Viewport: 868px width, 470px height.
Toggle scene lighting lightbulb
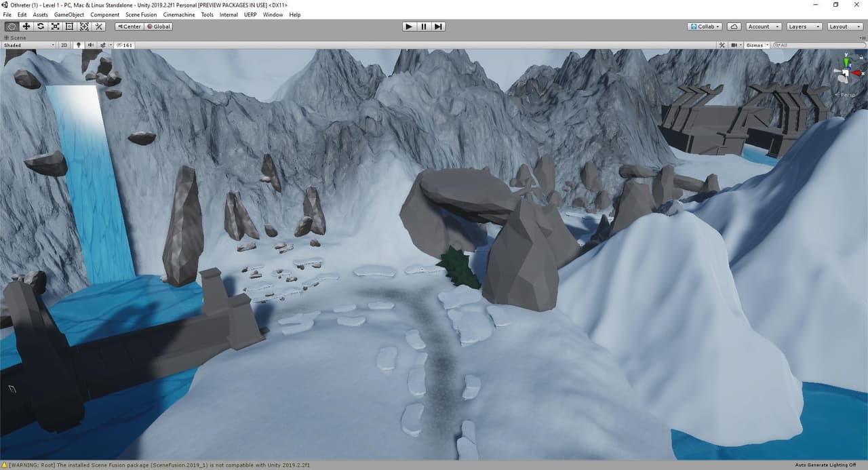click(x=79, y=45)
